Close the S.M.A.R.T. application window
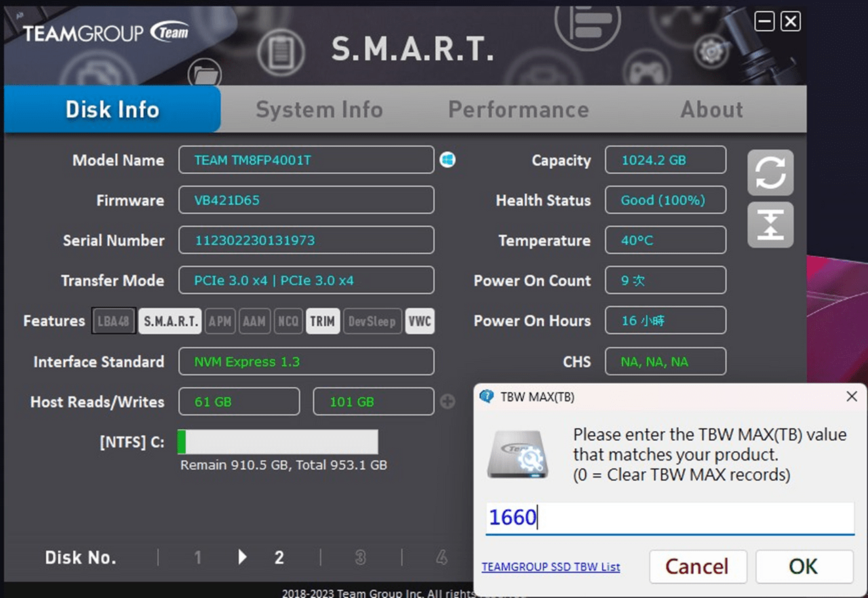 click(x=791, y=22)
